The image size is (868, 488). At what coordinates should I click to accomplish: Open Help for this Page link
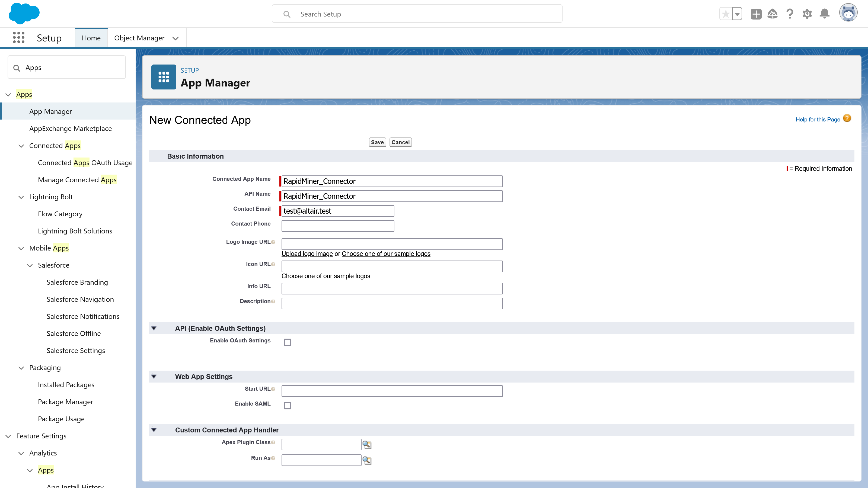tap(818, 119)
